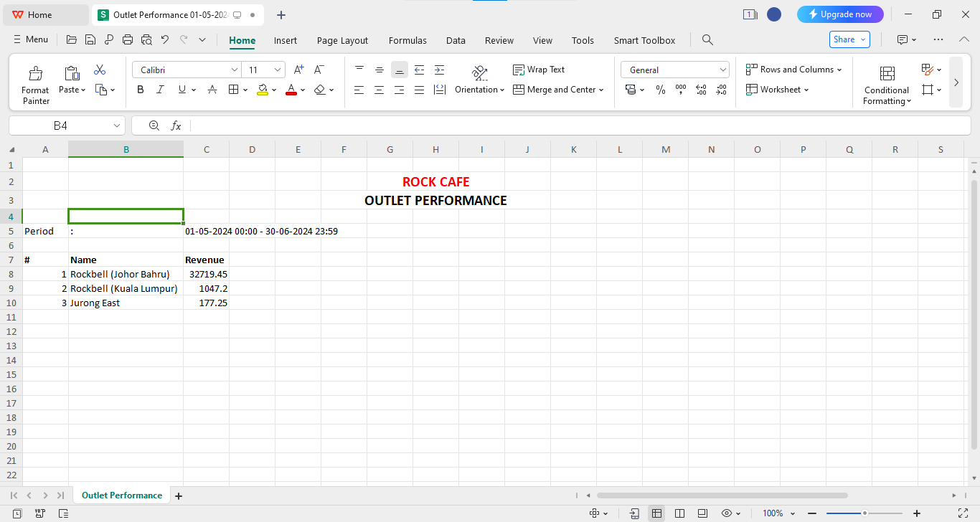
Task: Click the Cut scissors icon
Action: click(x=100, y=70)
